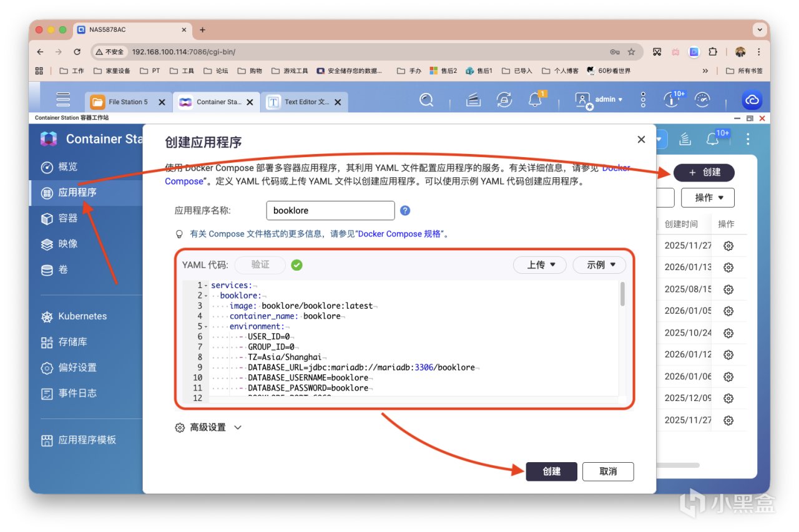This screenshot has height=532, width=799.
Task: Collapse the services block at line 1
Action: click(x=206, y=286)
